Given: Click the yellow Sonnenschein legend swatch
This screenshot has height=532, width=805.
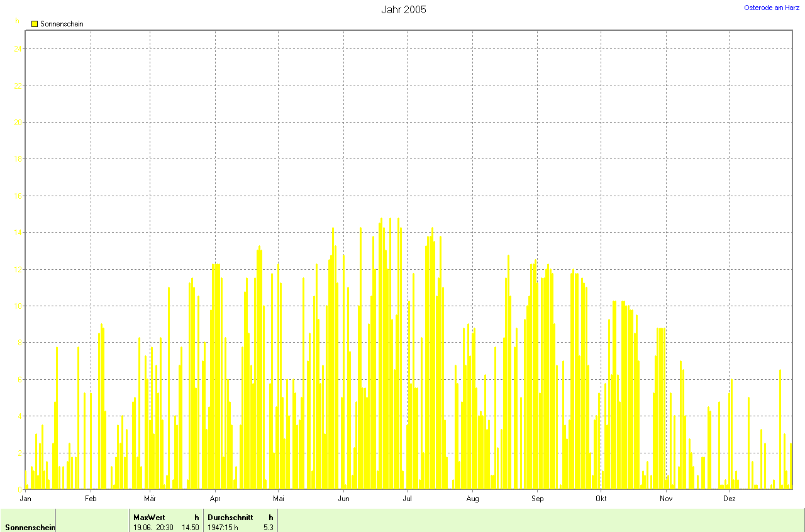Looking at the screenshot, I should click(35, 24).
